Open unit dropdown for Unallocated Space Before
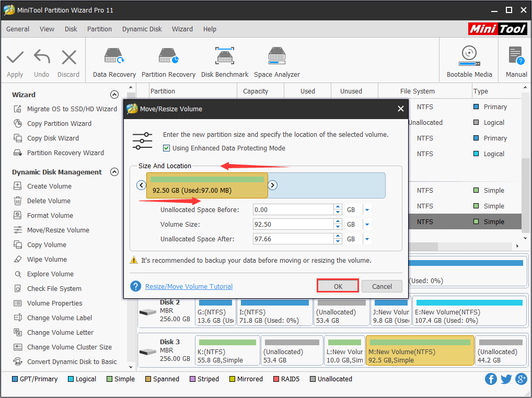The image size is (532, 398). (x=367, y=210)
